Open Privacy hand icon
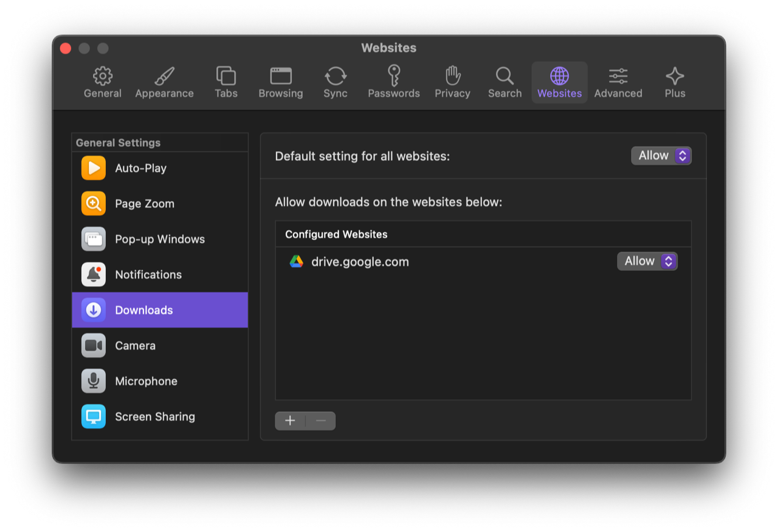Image resolution: width=778 pixels, height=532 pixels. click(x=452, y=77)
